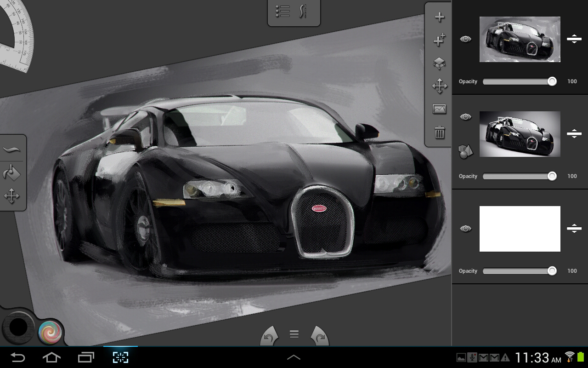Hide the white background layer
Image resolution: width=588 pixels, height=368 pixels.
click(x=465, y=229)
